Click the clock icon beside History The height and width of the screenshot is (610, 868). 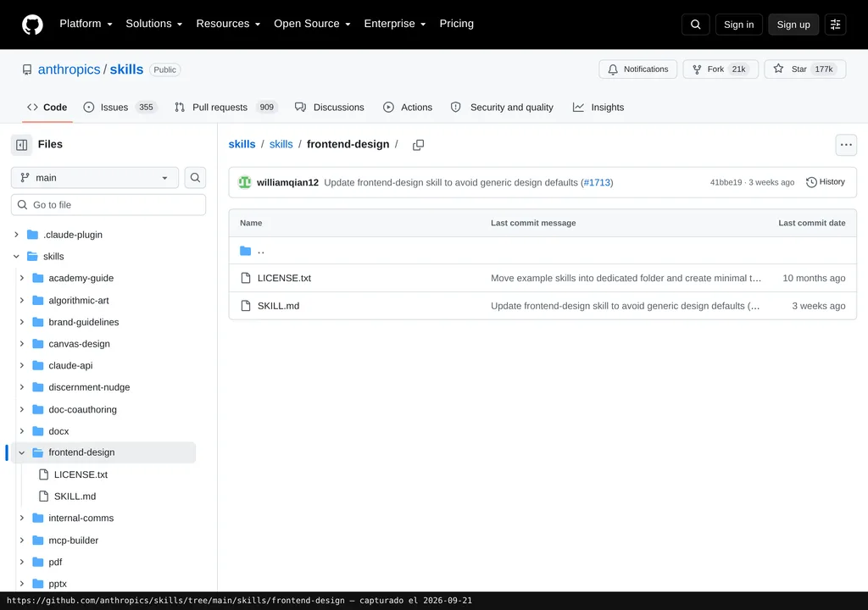point(811,182)
